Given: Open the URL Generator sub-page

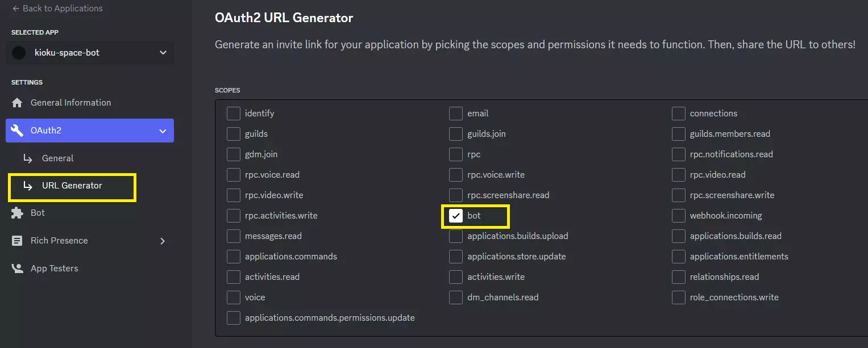Looking at the screenshot, I should pos(72,186).
